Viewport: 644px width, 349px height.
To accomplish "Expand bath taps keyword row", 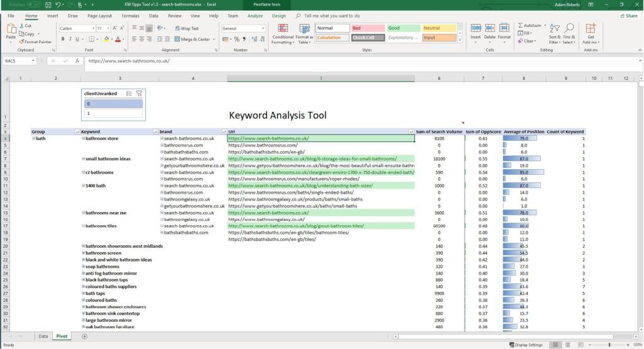I will (x=84, y=293).
